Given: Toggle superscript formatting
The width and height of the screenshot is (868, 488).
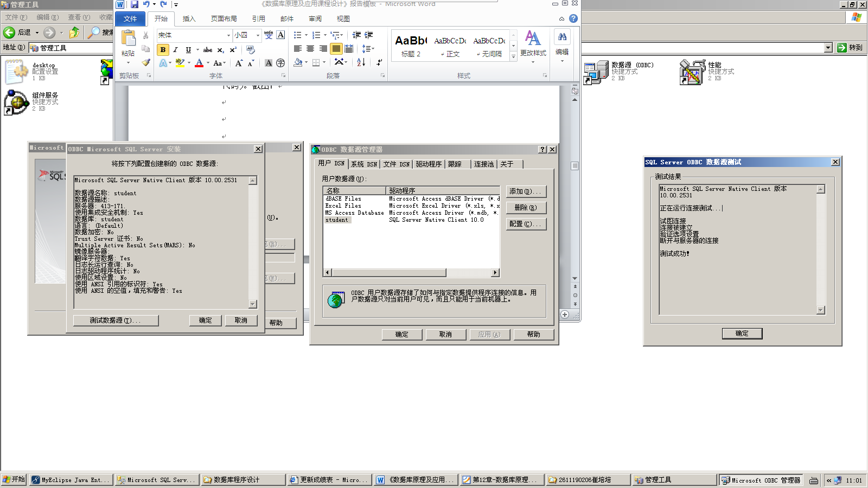Looking at the screenshot, I should tap(233, 49).
